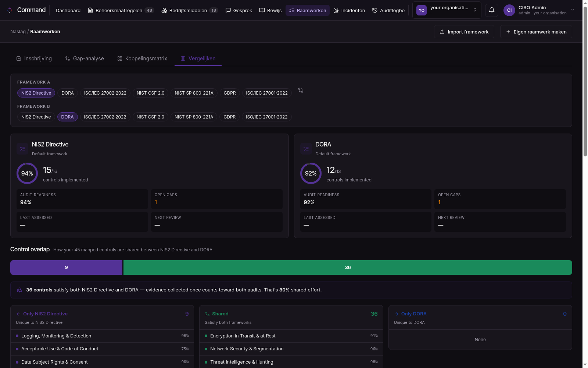Viewport: 588px width, 368px height.
Task: Open Beheersmaatregelen via its clipboard icon
Action: pos(90,10)
